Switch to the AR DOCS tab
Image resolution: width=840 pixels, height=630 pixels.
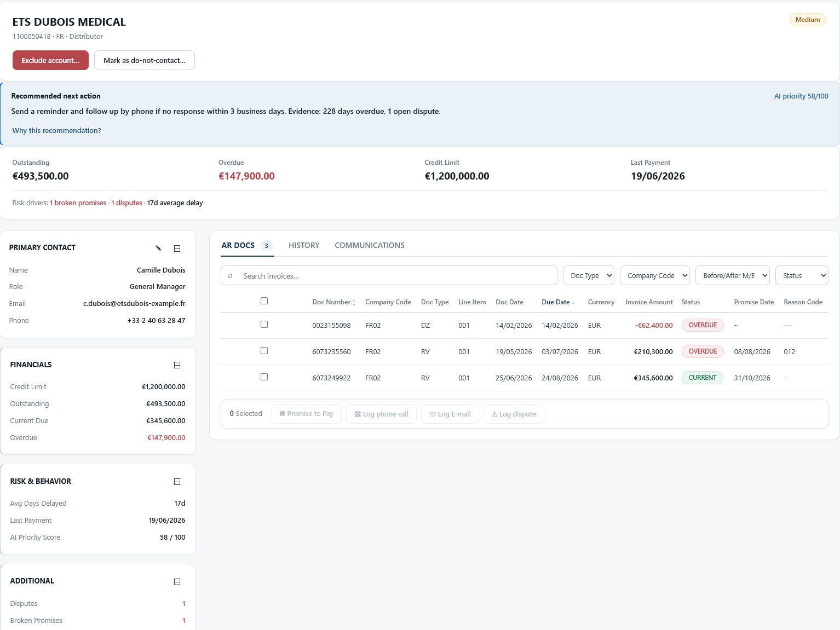(x=247, y=245)
